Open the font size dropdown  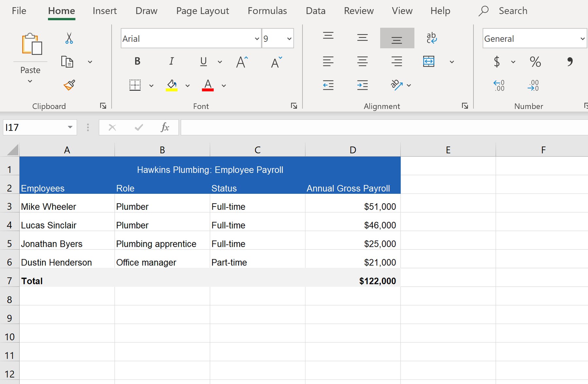(289, 38)
